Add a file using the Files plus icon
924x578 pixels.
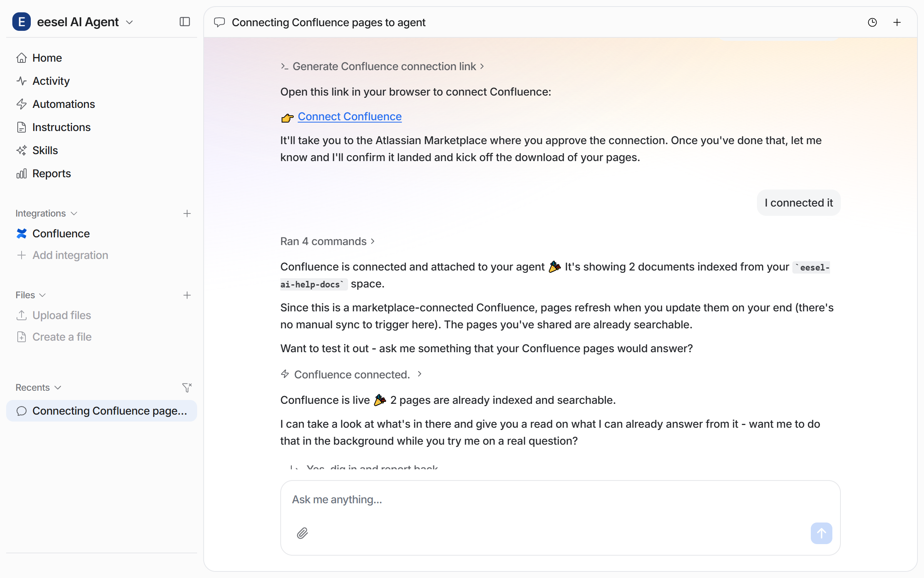187,295
